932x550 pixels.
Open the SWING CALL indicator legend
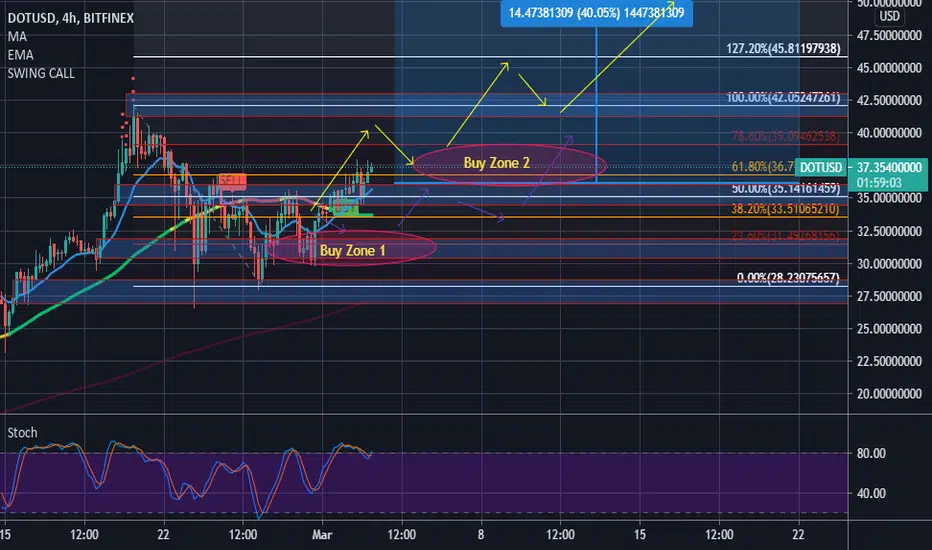(41, 74)
